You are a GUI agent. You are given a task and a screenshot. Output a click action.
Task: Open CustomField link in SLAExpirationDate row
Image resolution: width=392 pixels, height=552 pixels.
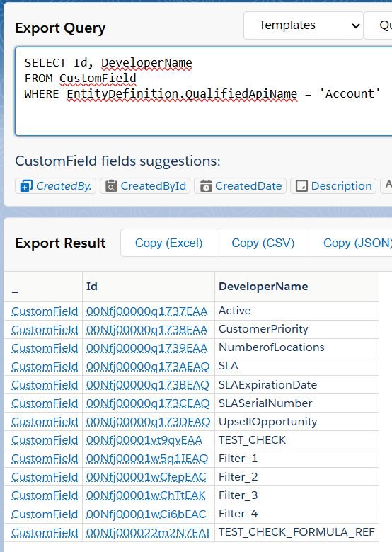tap(45, 385)
